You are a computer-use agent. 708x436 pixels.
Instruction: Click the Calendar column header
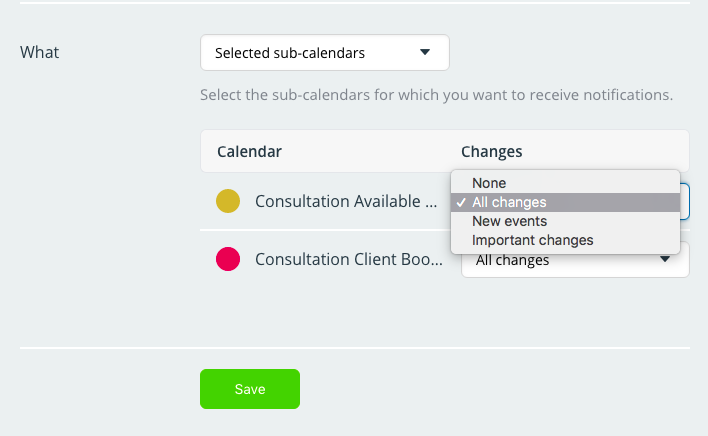coord(249,152)
